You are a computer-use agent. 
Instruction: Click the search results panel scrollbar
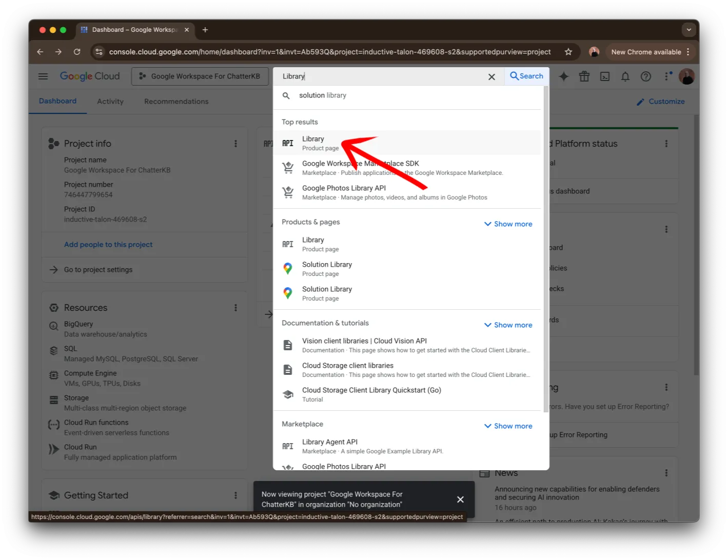546,249
